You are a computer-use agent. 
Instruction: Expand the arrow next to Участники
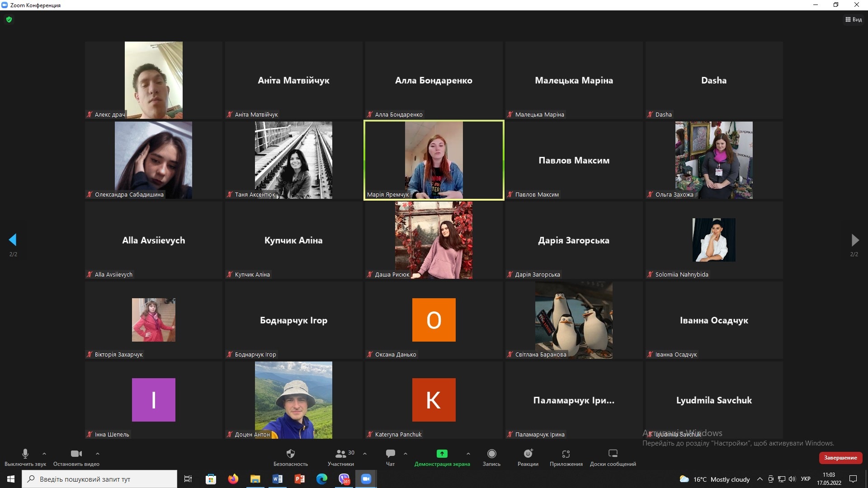[365, 453]
